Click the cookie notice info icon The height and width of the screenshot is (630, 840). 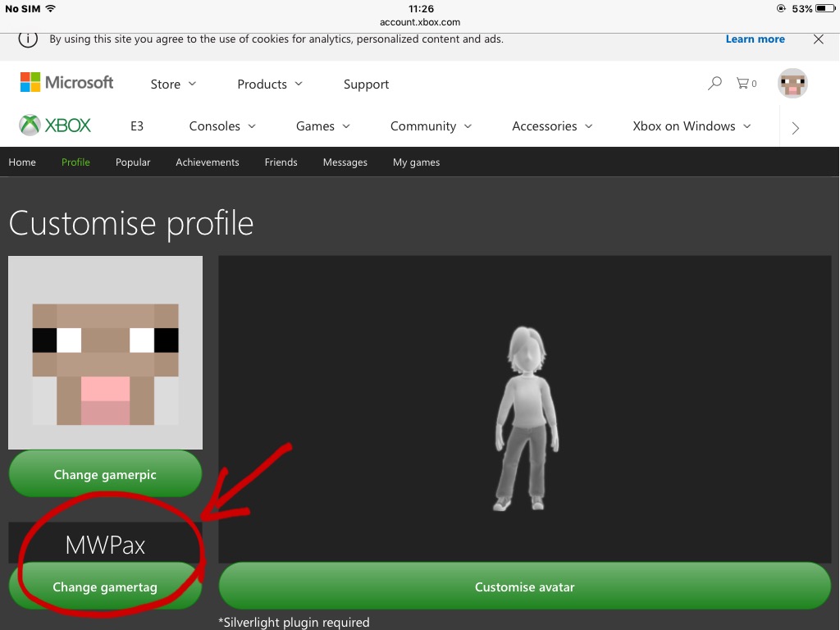point(28,39)
